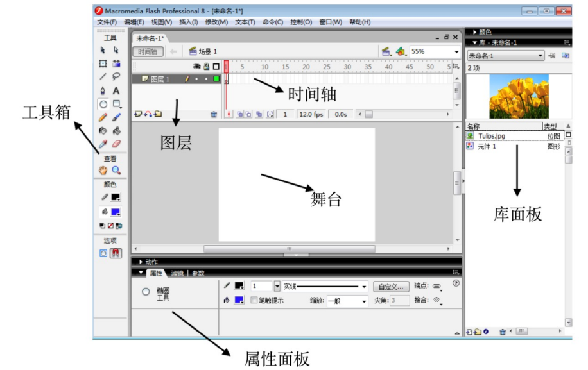This screenshot has height=370, width=588.
Task: Open the 修改(M) menu
Action: coord(216,22)
